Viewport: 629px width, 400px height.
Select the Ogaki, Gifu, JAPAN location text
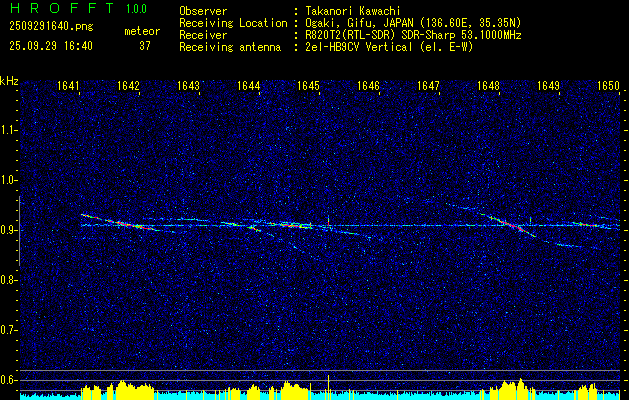click(413, 23)
